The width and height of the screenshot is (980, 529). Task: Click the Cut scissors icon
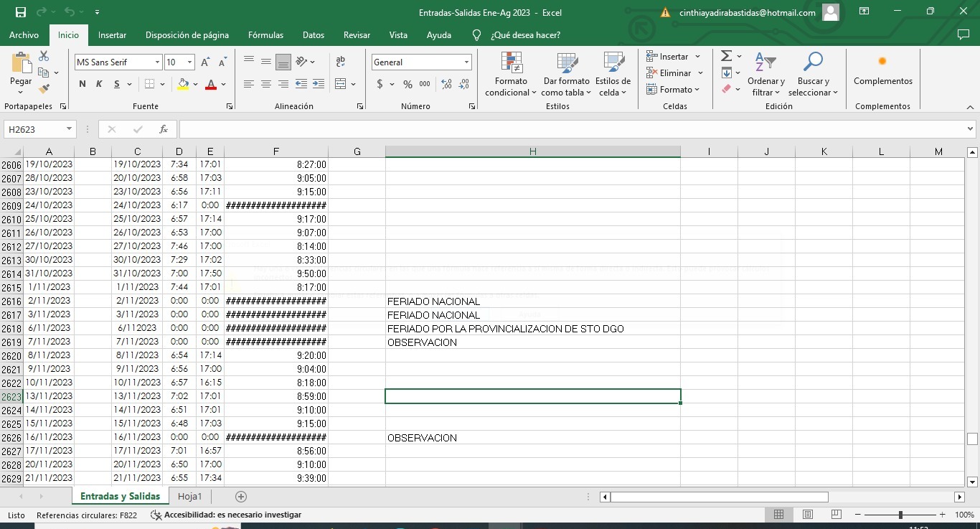[44, 56]
